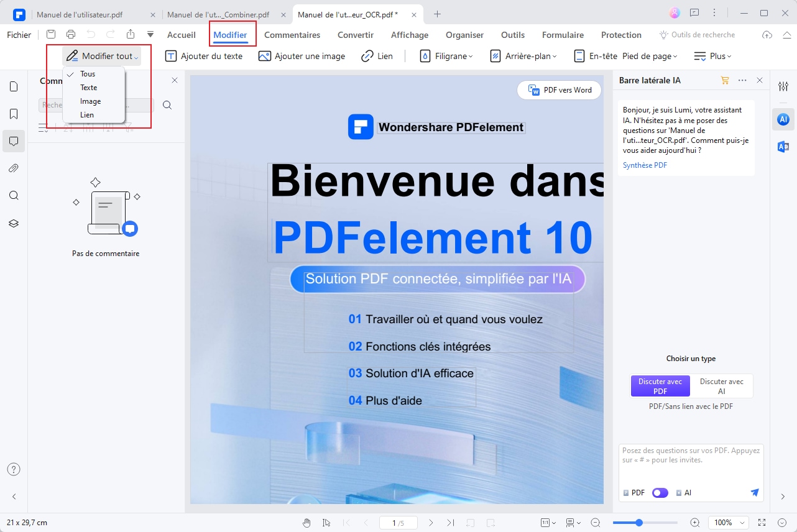Select the Affichage tab
797x532 pixels.
click(x=410, y=35)
